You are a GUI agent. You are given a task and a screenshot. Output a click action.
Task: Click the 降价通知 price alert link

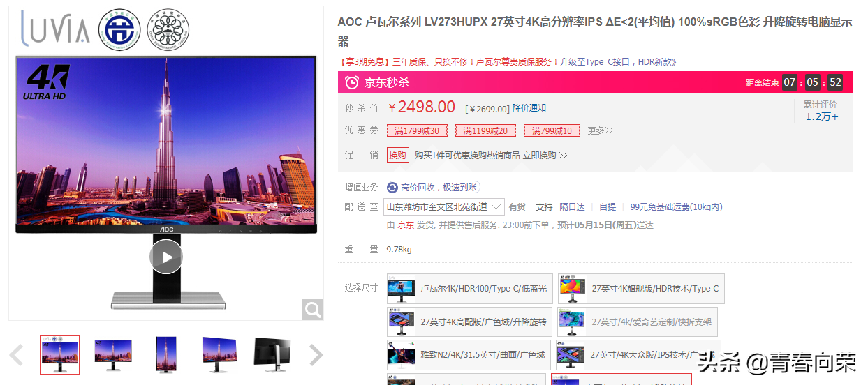tap(529, 108)
